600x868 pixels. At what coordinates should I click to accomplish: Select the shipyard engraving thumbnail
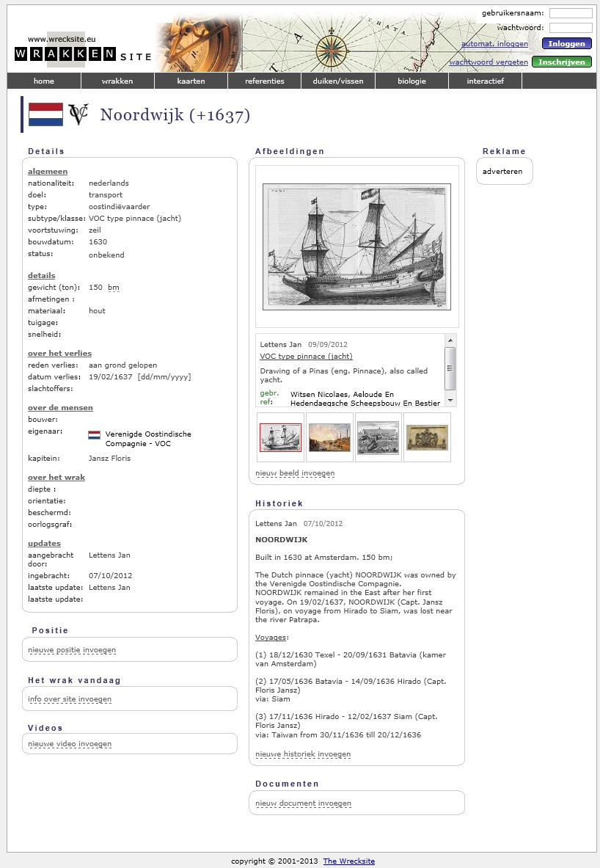378,437
